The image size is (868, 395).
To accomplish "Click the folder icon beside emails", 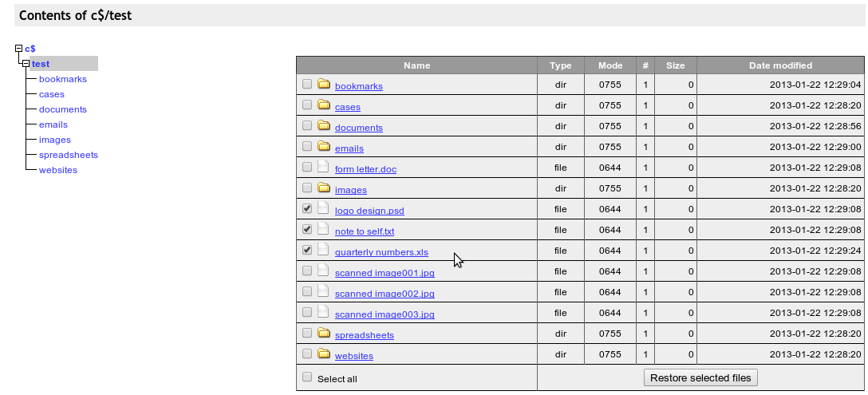I will tap(324, 147).
